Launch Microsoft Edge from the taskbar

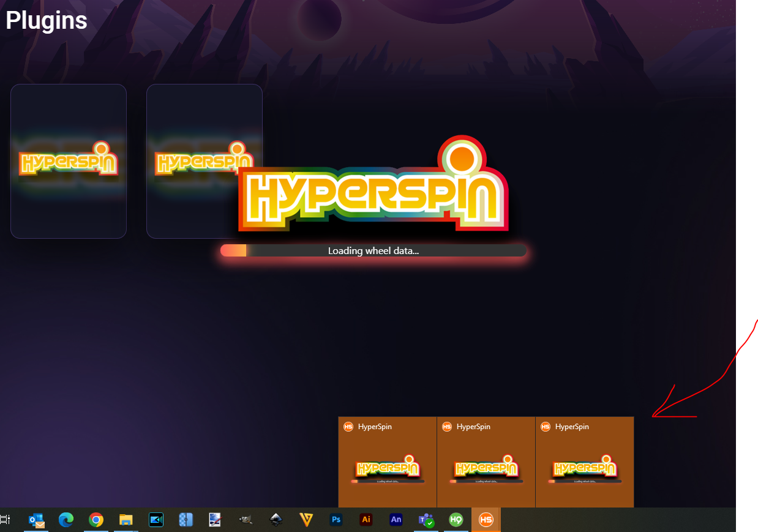click(x=66, y=520)
